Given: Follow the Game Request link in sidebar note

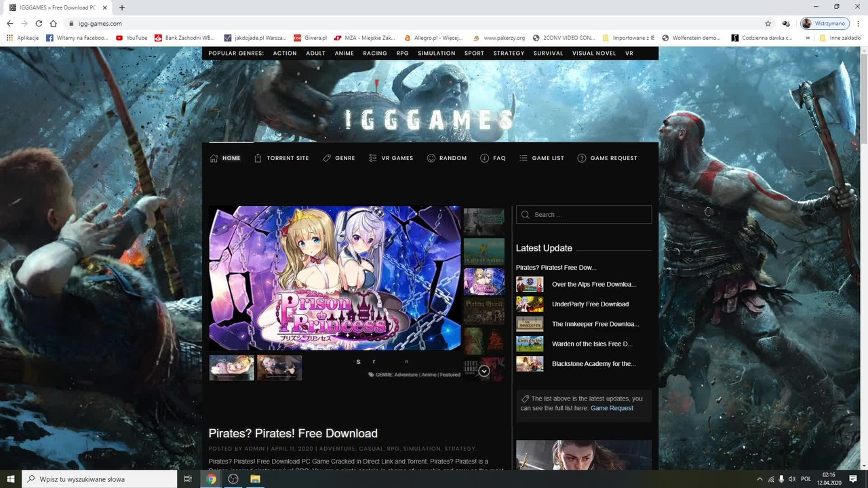Looking at the screenshot, I should tap(612, 408).
